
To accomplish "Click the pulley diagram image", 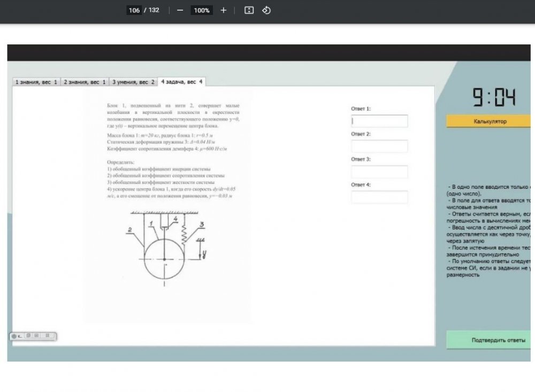I will point(166,248).
